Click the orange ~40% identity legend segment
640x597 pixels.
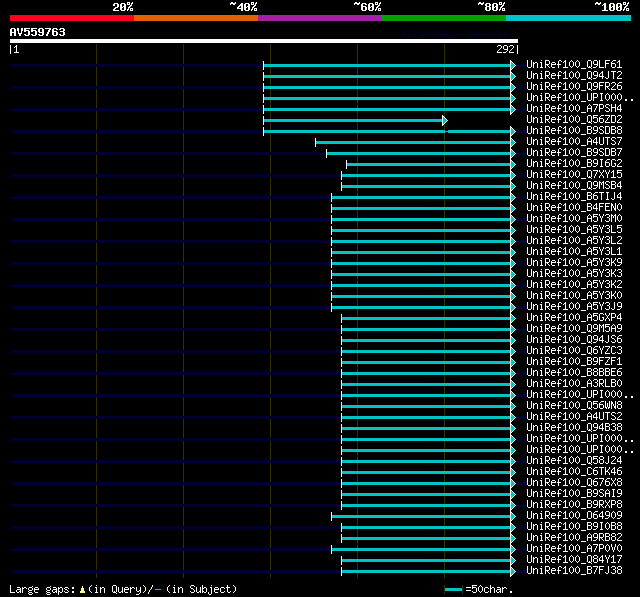coord(196,18)
